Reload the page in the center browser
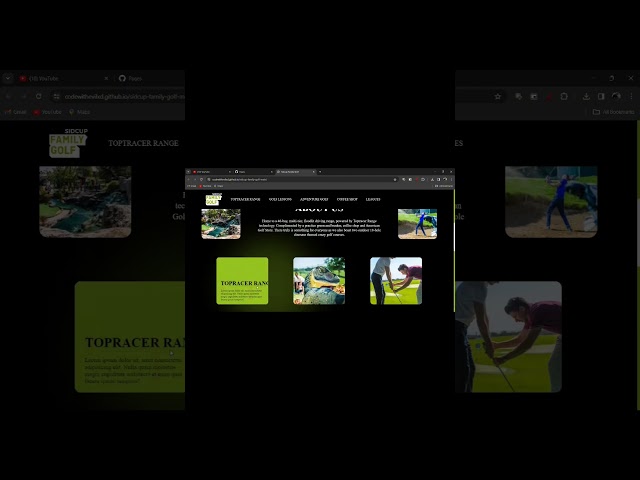Image resolution: width=640 pixels, height=480 pixels. pos(201,180)
